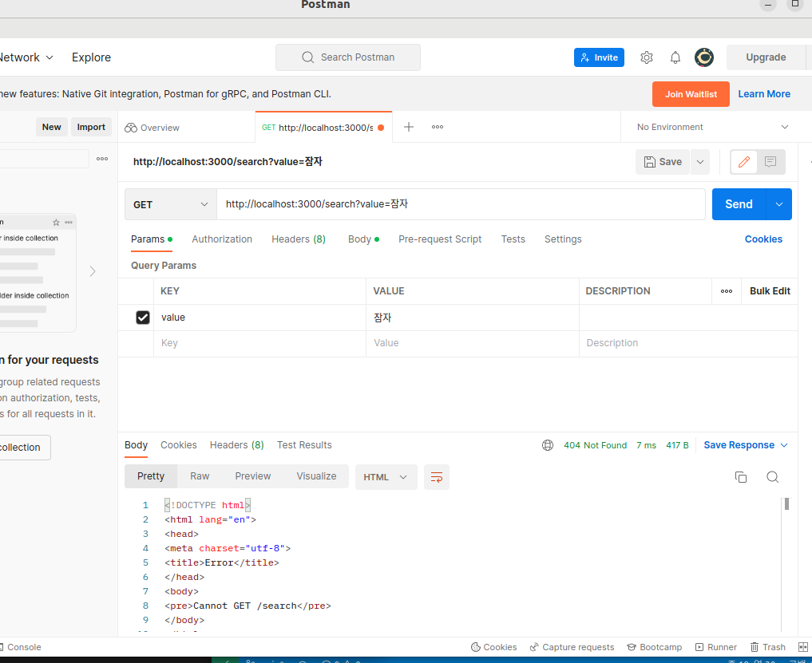Open Capture requests in status bar
The width and height of the screenshot is (812, 663).
click(572, 647)
